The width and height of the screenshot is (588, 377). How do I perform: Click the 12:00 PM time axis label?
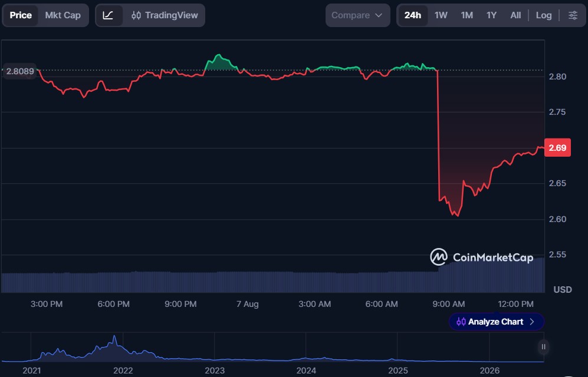pyautogui.click(x=515, y=304)
